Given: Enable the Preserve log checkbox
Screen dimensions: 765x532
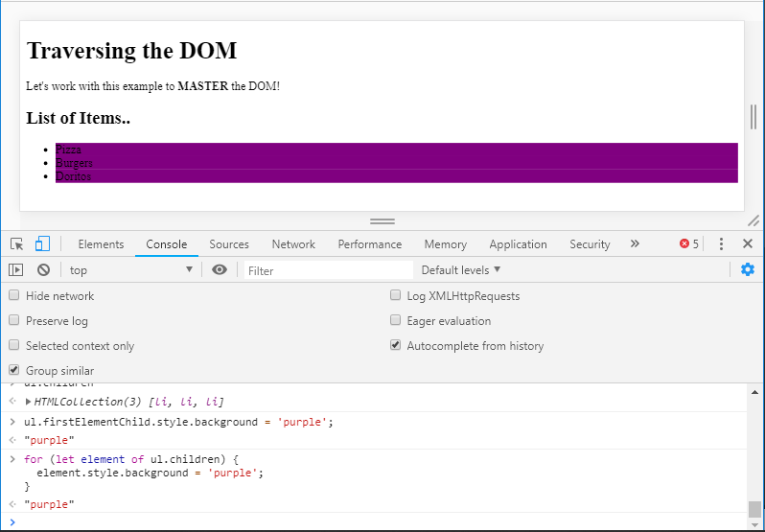Looking at the screenshot, I should pyautogui.click(x=14, y=320).
